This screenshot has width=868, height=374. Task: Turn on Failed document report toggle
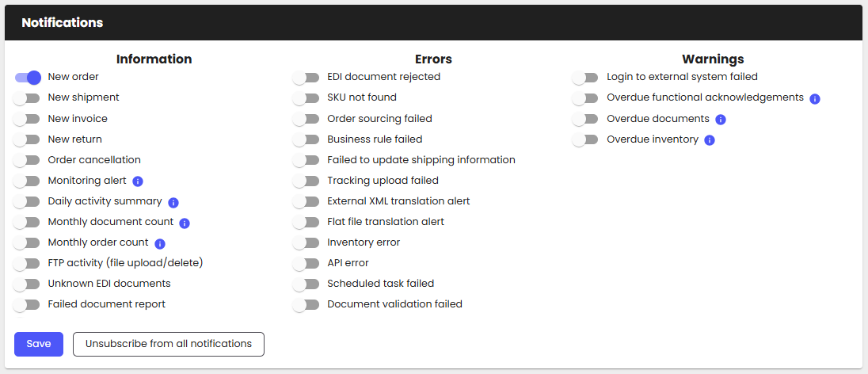pyautogui.click(x=27, y=304)
